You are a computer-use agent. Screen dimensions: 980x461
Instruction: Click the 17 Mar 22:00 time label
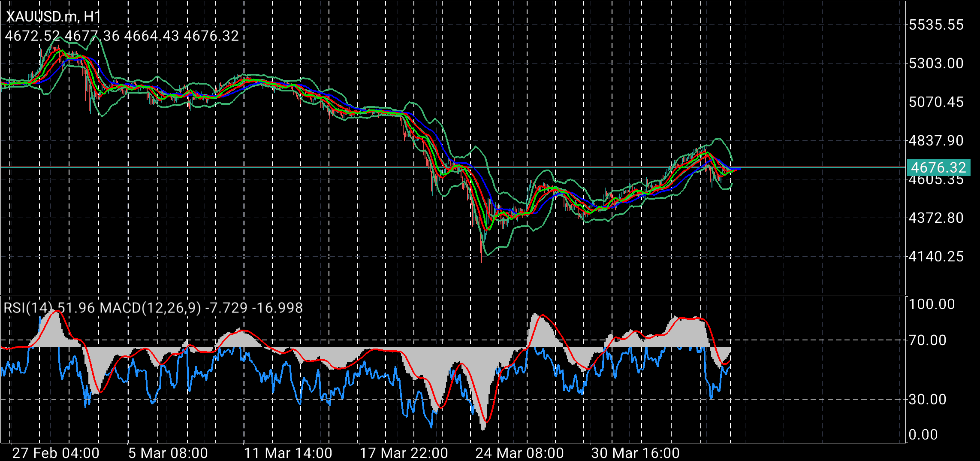tap(405, 452)
